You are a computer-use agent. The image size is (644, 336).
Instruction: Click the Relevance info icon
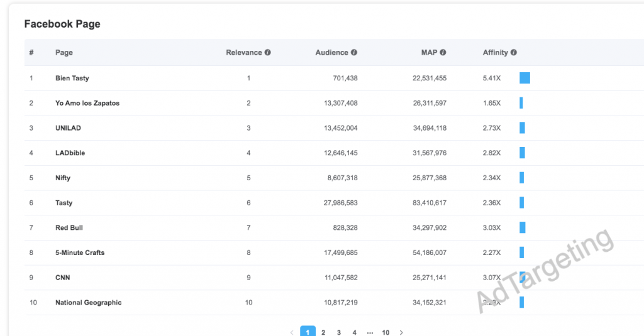point(268,53)
